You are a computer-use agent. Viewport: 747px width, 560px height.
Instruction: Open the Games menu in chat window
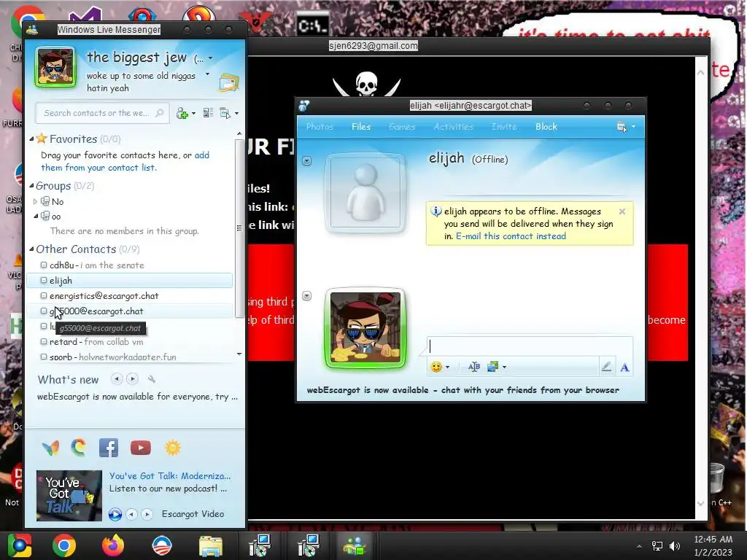coord(402,127)
